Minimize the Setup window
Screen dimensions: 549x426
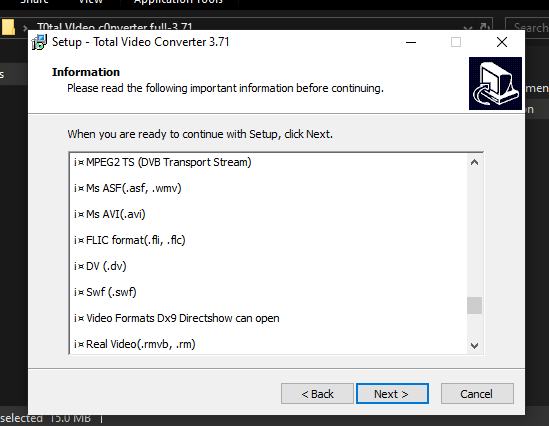tap(411, 42)
